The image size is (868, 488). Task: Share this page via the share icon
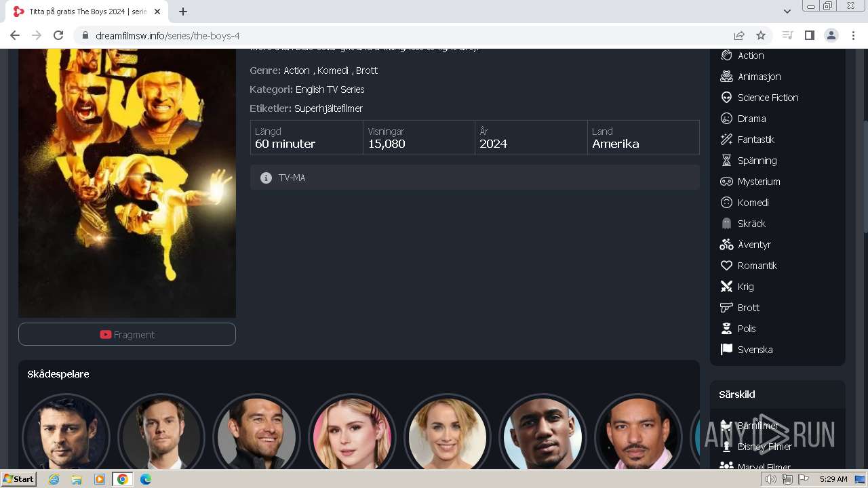click(x=739, y=35)
